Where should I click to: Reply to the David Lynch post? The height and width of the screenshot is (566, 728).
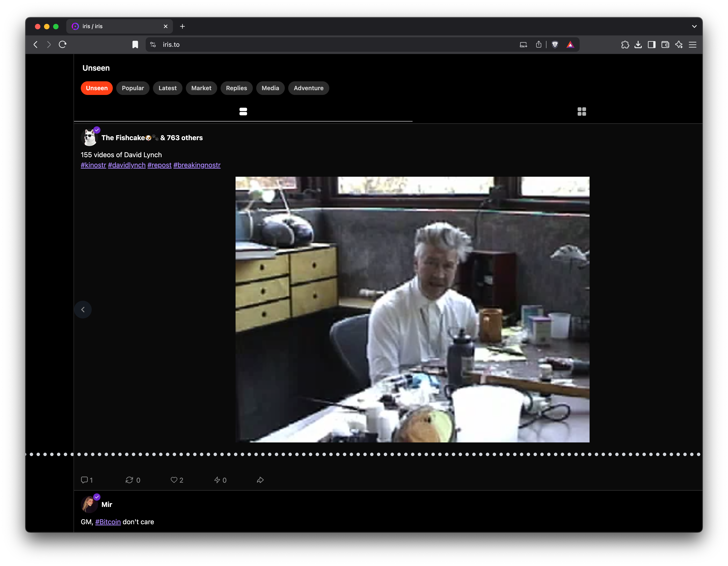(x=87, y=480)
